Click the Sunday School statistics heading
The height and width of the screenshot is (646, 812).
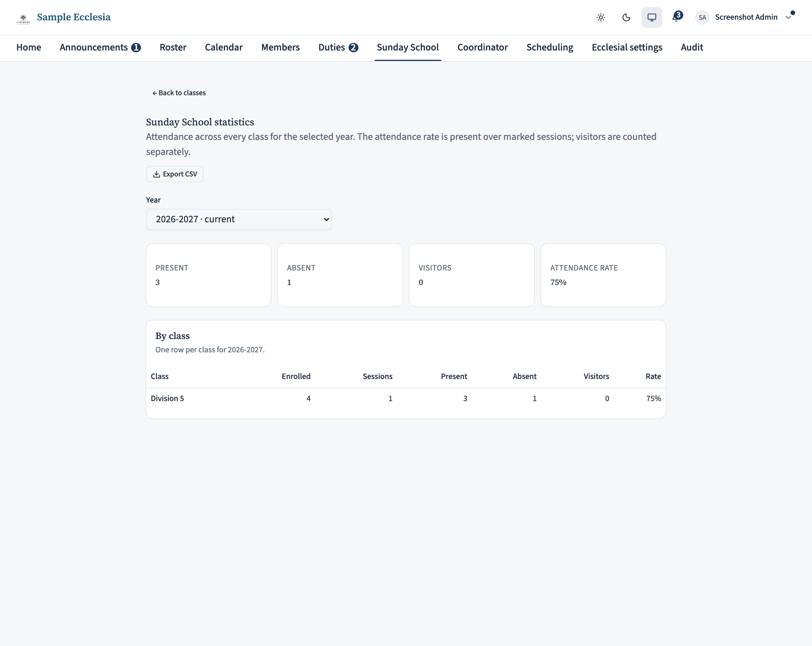[x=200, y=122]
